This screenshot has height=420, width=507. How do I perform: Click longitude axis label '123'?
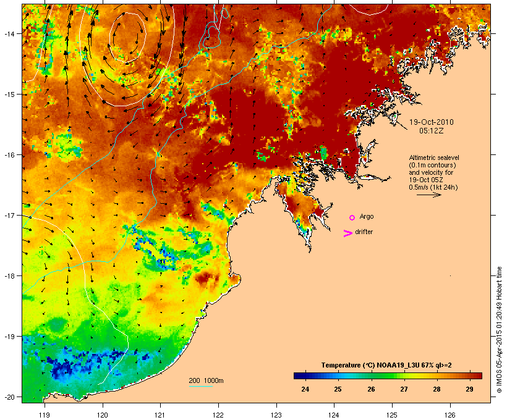276,415
